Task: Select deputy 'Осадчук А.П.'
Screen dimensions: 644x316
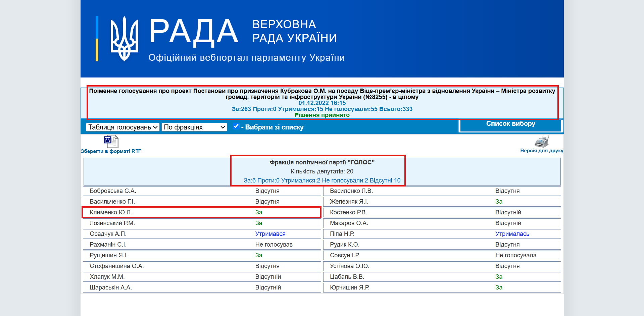Action: click(x=108, y=234)
